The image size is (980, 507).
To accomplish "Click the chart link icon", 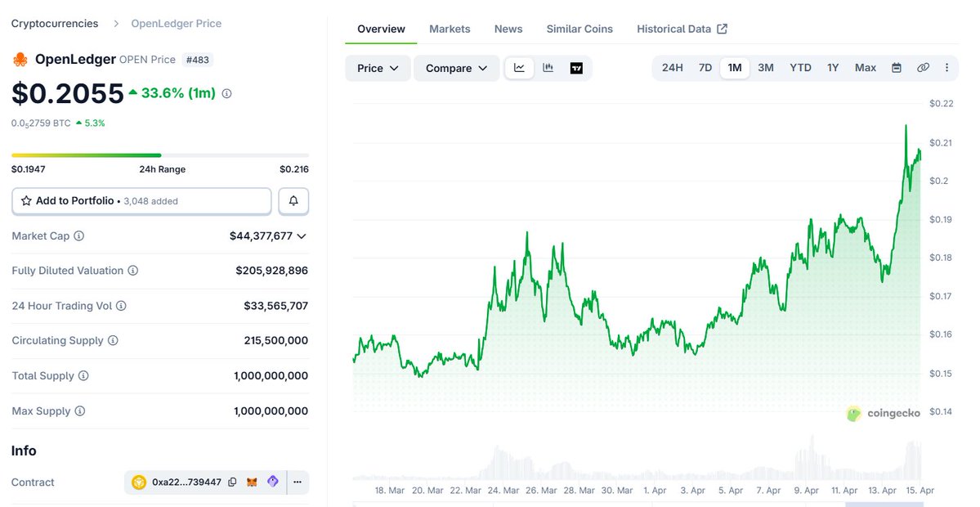I will click(923, 68).
